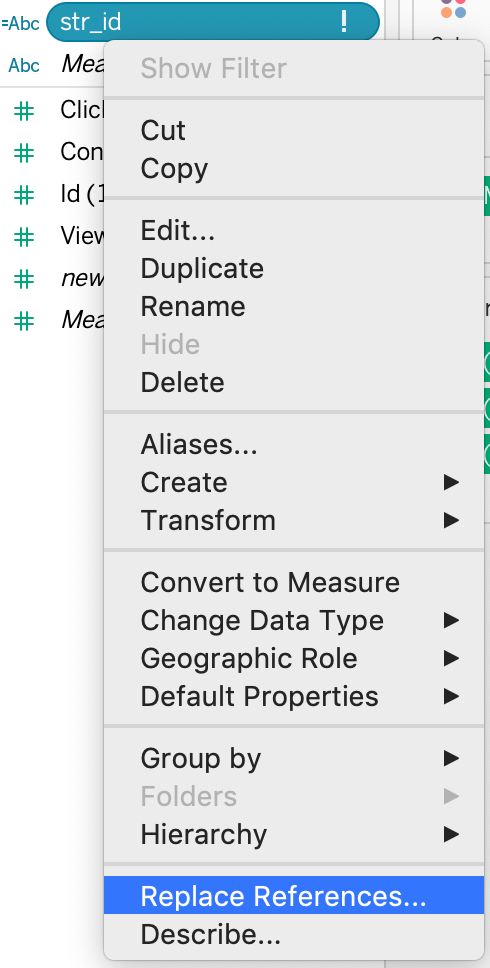Viewport: 490px width, 968px height.
Task: Choose Replace References from context menu
Action: click(x=294, y=896)
